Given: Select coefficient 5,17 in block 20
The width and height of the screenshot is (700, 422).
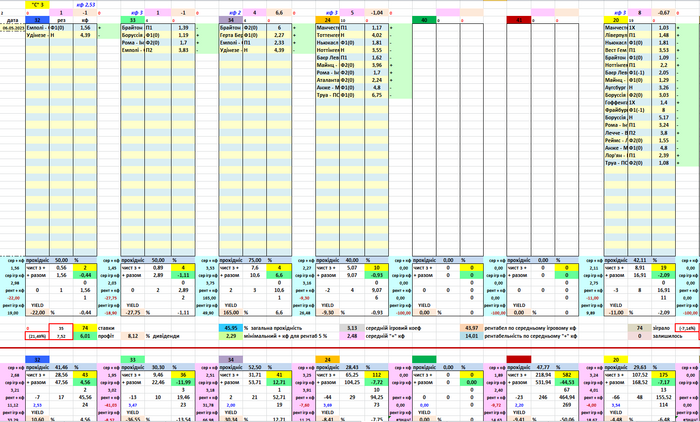Looking at the screenshot, I should tap(663, 117).
